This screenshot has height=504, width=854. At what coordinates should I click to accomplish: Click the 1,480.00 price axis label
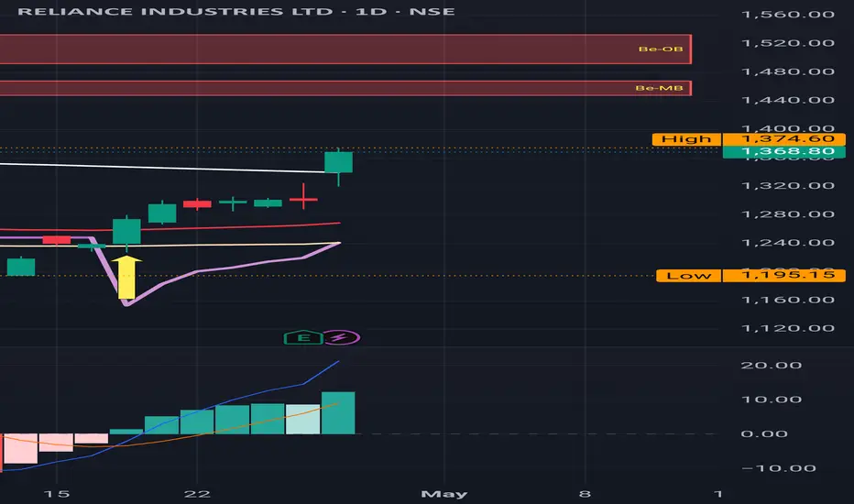click(787, 71)
